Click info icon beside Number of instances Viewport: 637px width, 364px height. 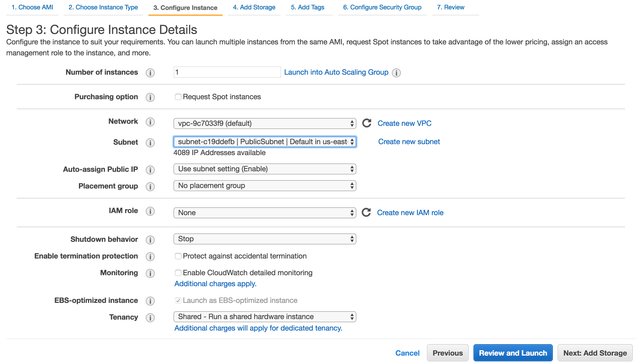point(150,73)
